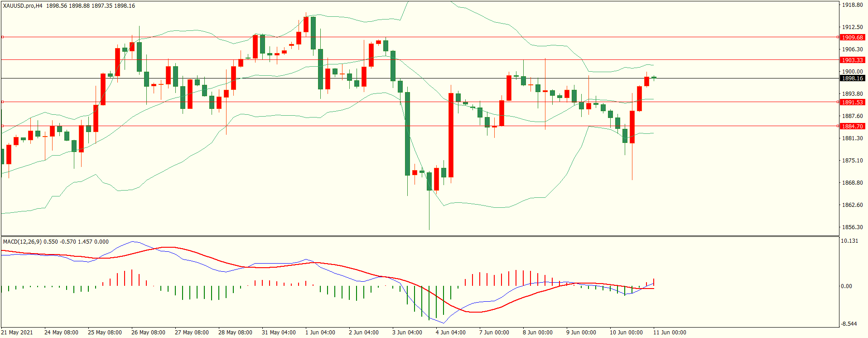Click the MACD(12,26,9) indicator label
The width and height of the screenshot is (868, 338).
click(22, 242)
